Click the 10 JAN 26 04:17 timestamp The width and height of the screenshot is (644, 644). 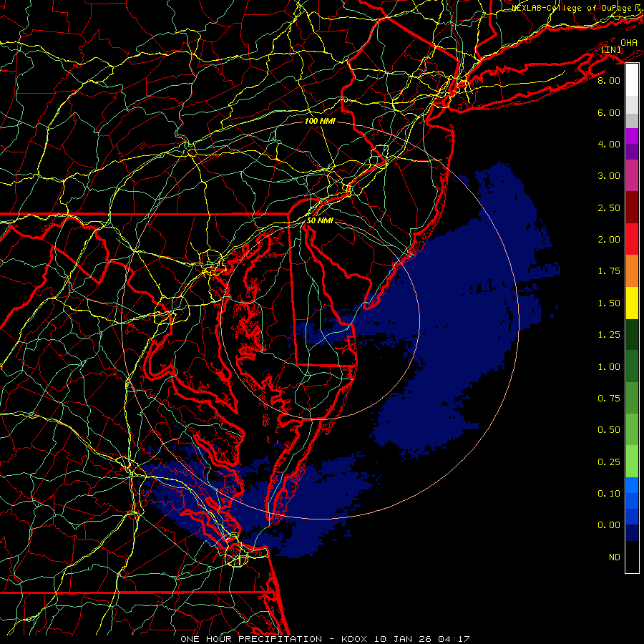[421, 639]
